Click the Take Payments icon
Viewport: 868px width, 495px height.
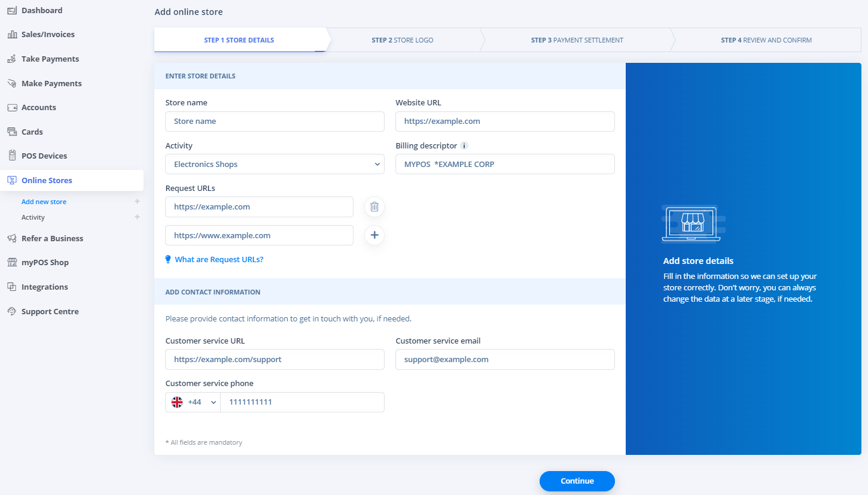(x=12, y=59)
